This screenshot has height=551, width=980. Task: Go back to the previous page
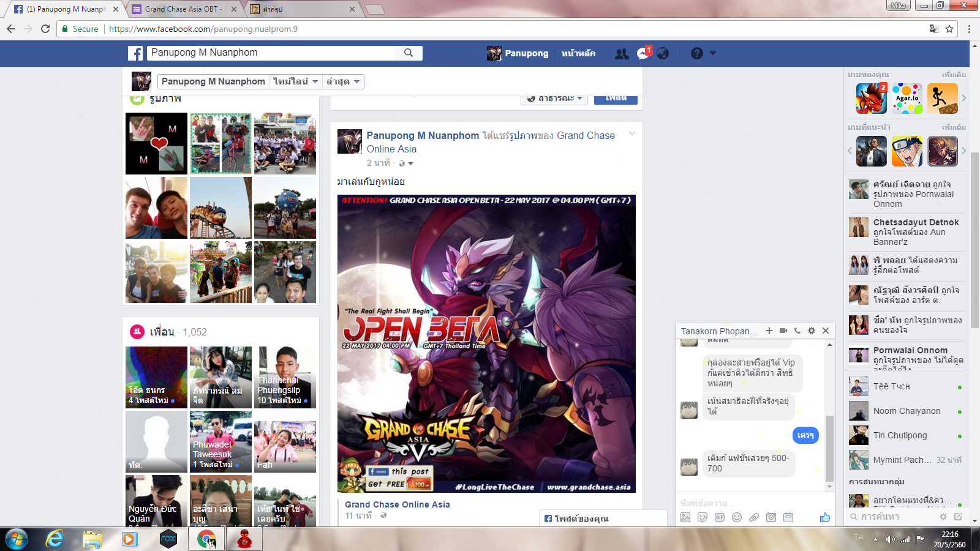(x=11, y=29)
